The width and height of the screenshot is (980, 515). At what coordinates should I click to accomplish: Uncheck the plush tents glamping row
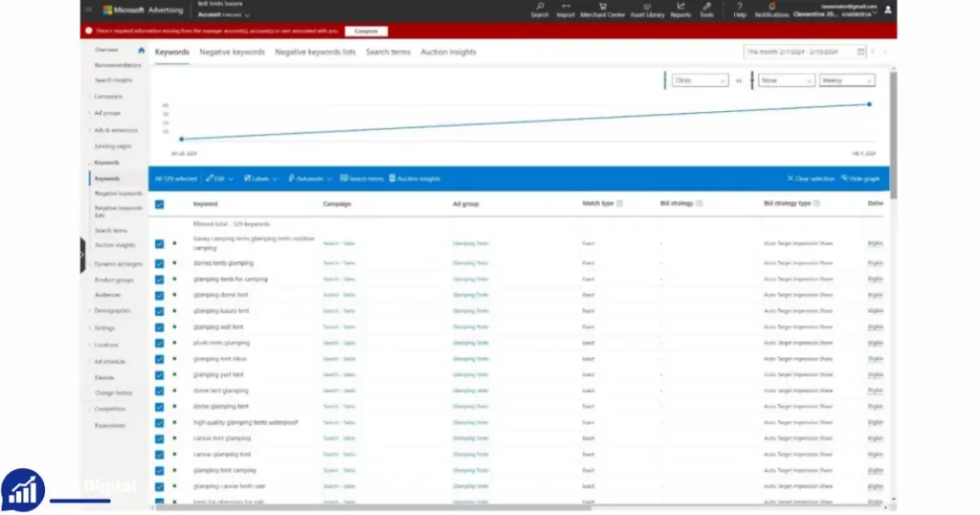click(160, 343)
